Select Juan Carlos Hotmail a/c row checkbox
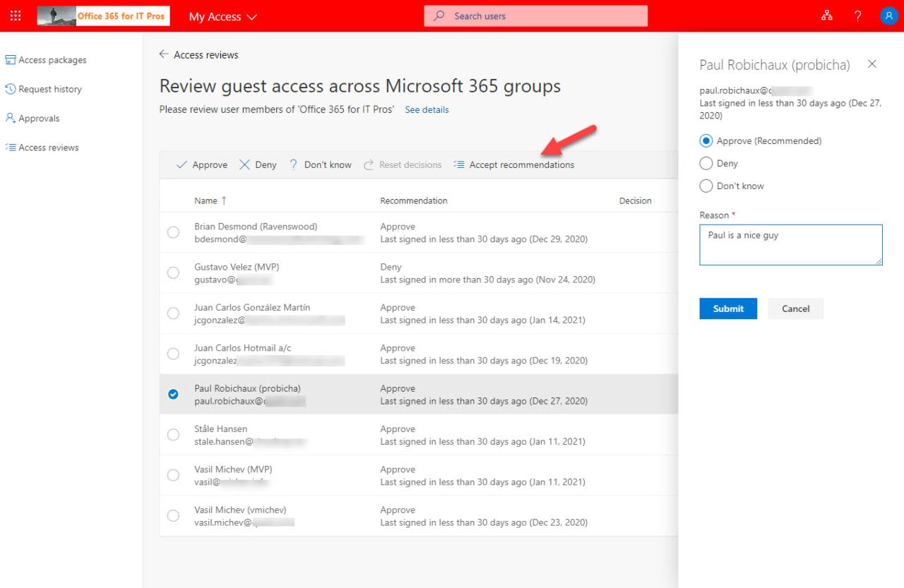904x588 pixels. [x=173, y=354]
